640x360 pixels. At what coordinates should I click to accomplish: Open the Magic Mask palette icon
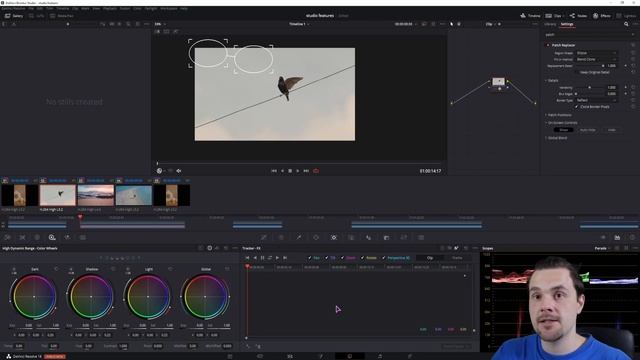(351, 237)
